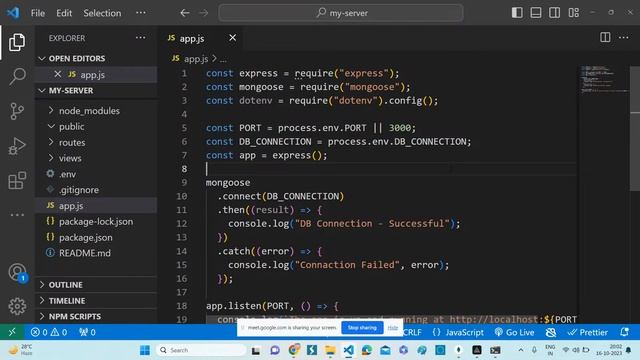
Task: Open Customize Layout icon
Action: [x=573, y=13]
